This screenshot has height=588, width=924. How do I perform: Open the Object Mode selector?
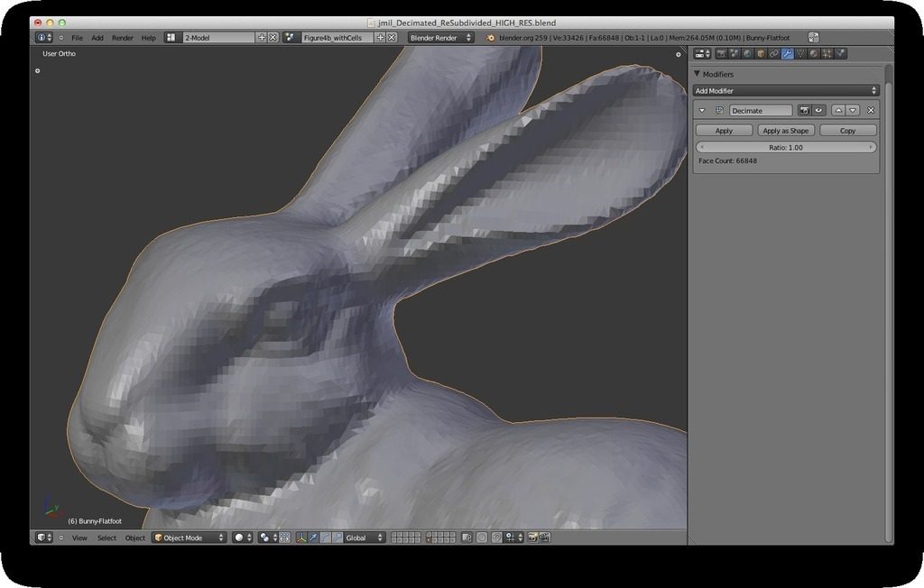pyautogui.click(x=189, y=537)
